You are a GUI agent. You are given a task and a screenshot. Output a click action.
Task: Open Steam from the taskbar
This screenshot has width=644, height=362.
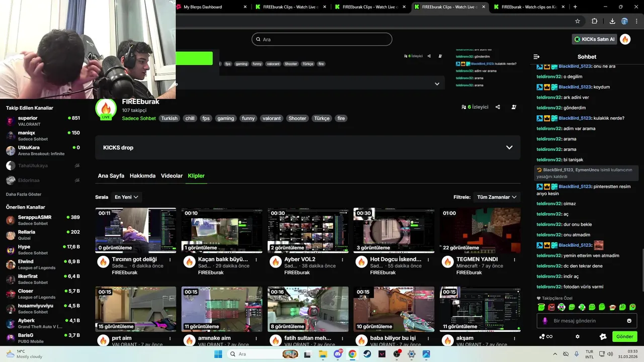367,354
